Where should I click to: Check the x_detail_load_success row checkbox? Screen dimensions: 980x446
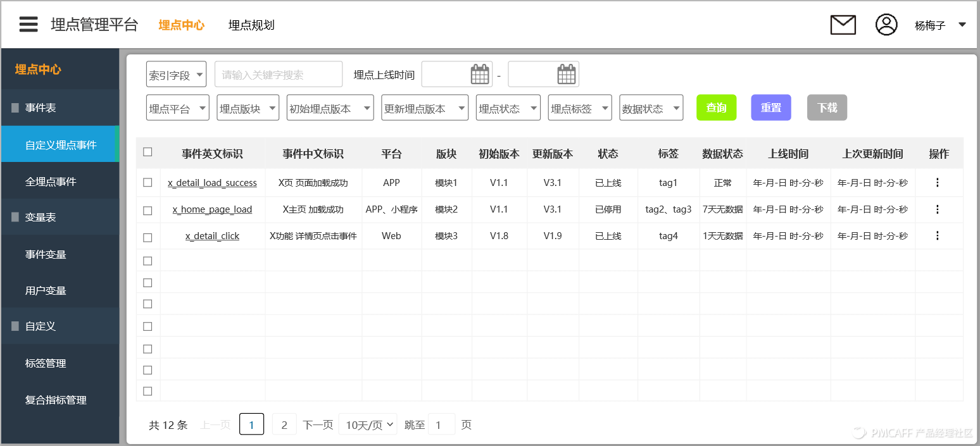click(x=148, y=182)
